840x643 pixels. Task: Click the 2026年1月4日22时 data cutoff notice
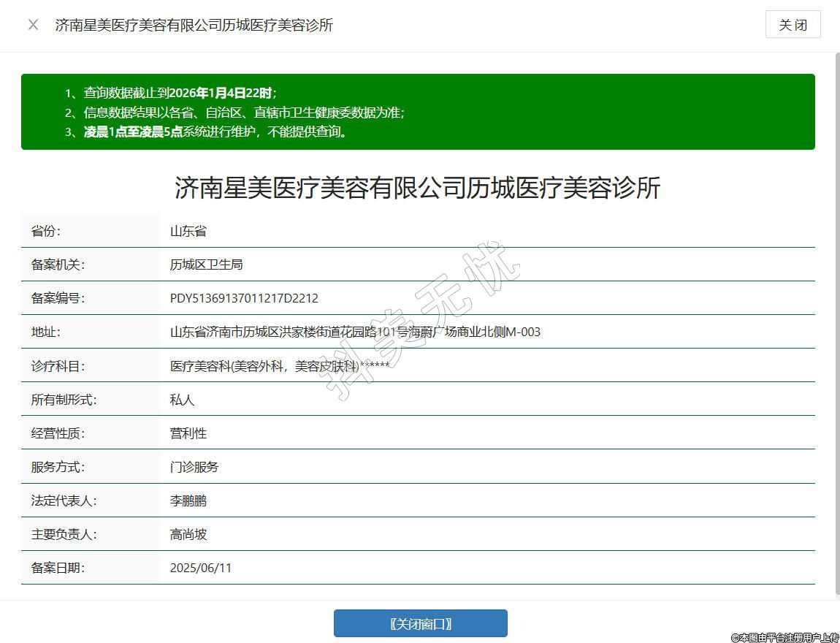180,93
